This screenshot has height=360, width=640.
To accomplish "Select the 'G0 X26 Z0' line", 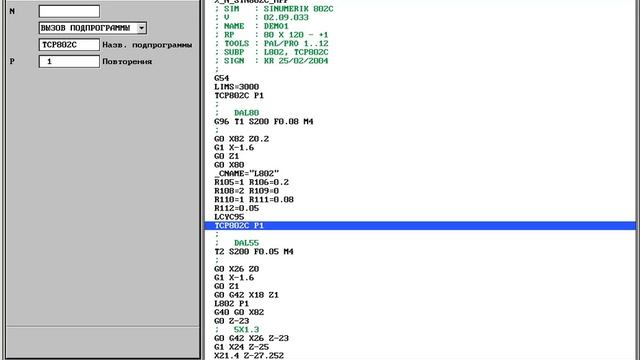I will (237, 269).
